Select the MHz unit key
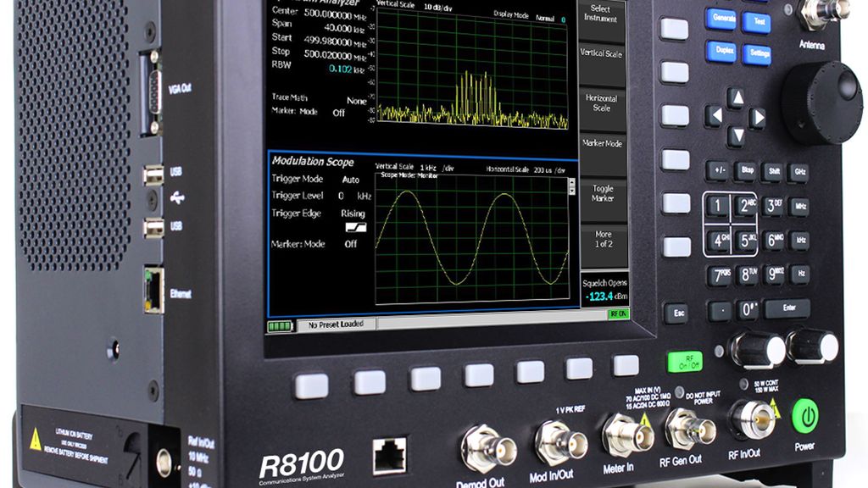This screenshot has height=488, width=868. (x=800, y=207)
